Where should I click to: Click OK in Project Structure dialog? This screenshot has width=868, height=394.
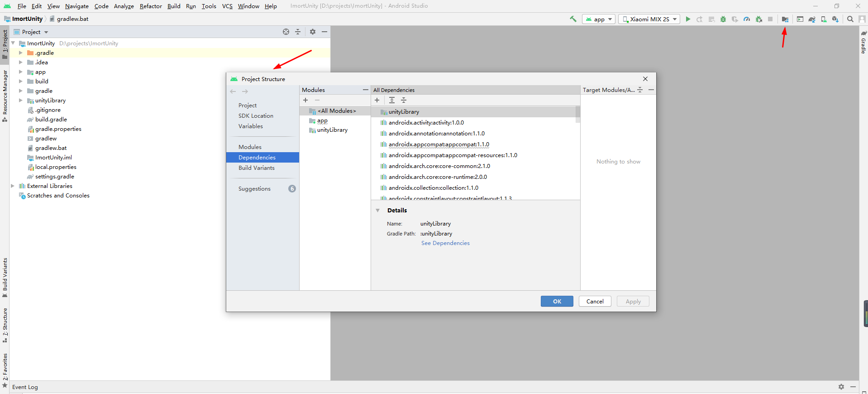point(557,301)
